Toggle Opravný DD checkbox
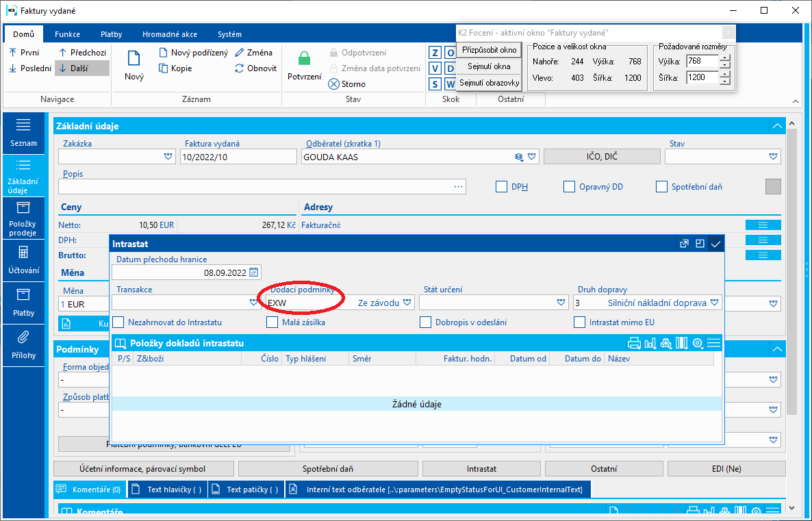The width and height of the screenshot is (812, 521). click(x=569, y=186)
